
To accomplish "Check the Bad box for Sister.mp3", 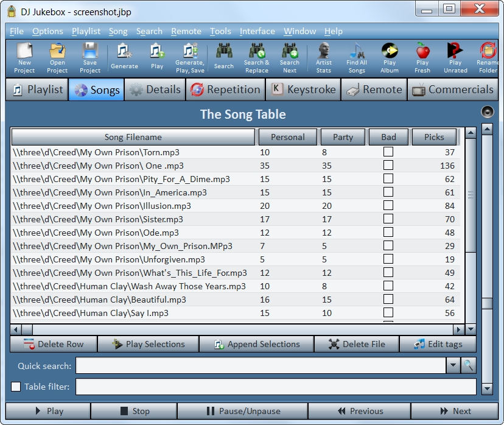I will point(388,219).
